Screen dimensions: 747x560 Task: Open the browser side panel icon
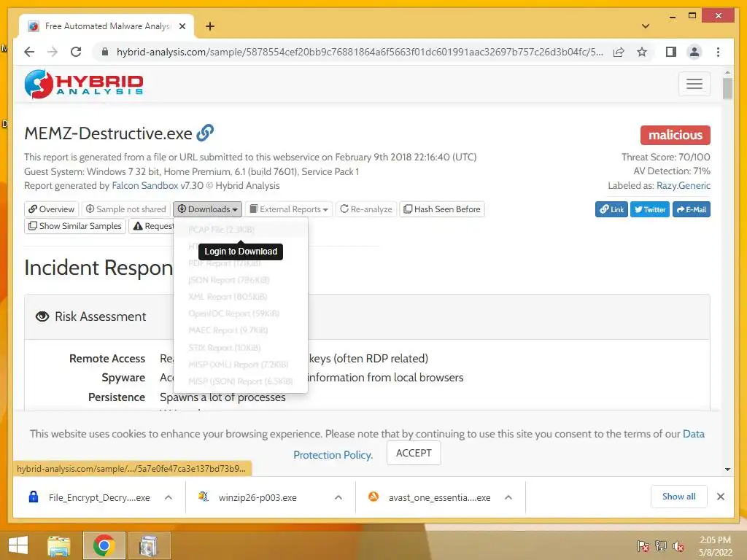671,52
